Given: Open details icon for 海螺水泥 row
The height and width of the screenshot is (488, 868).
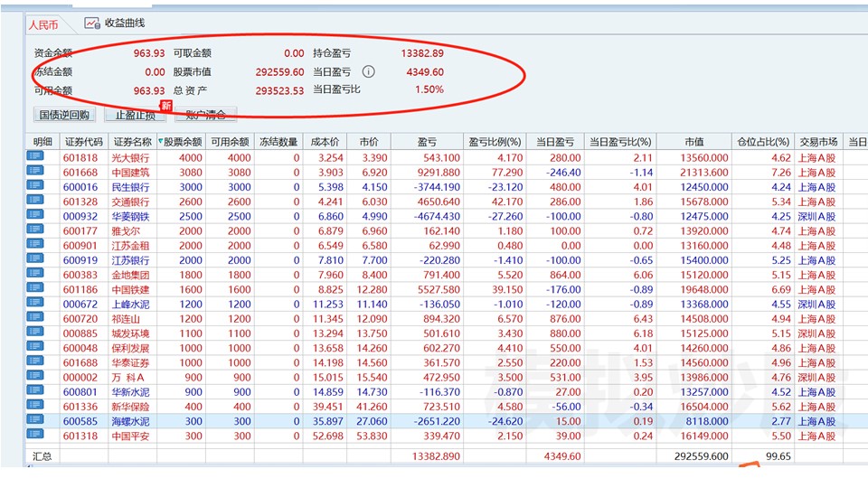Looking at the screenshot, I should tap(35, 420).
